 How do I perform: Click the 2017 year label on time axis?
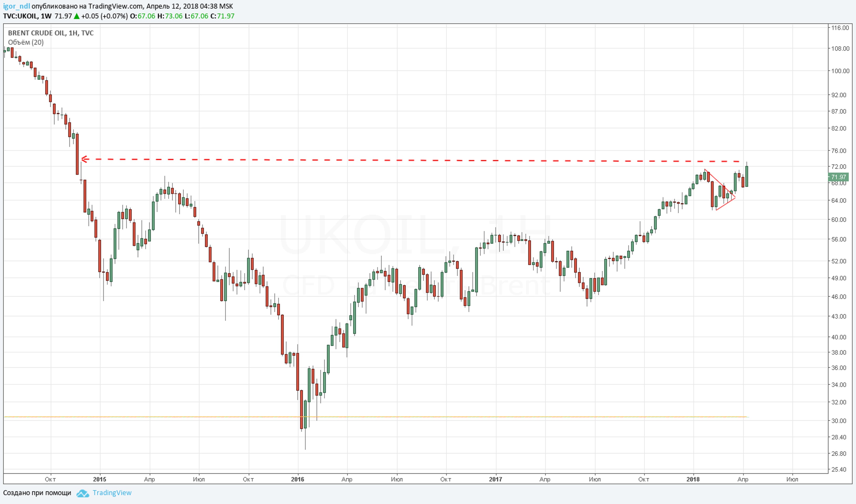[495, 479]
